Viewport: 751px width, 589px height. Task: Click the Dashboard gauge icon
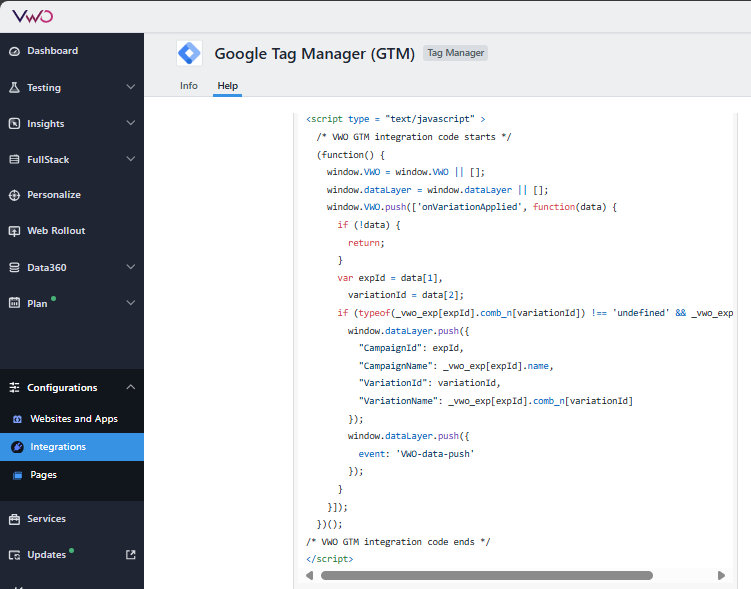(x=14, y=51)
